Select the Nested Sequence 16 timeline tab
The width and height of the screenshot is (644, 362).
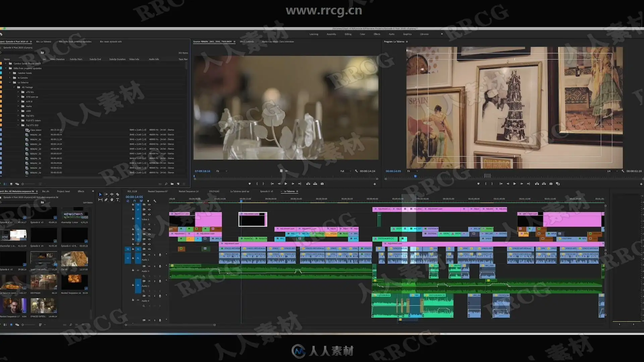tap(188, 191)
